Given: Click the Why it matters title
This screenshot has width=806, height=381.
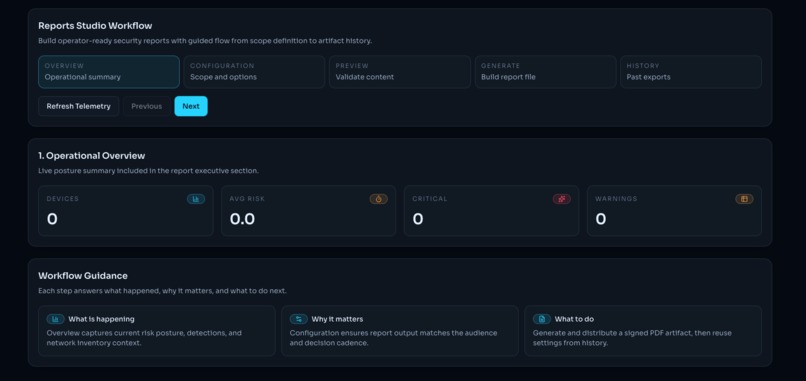Looking at the screenshot, I should pos(337,319).
